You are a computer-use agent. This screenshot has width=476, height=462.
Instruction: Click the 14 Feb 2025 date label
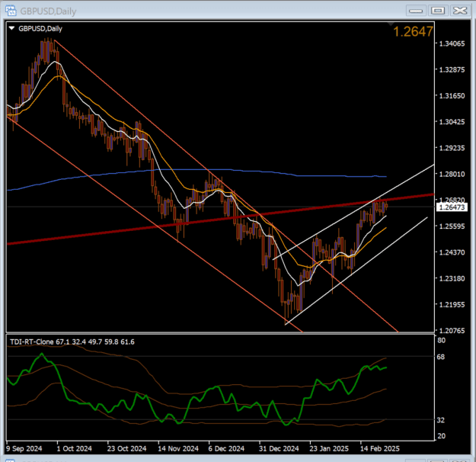pyautogui.click(x=380, y=448)
